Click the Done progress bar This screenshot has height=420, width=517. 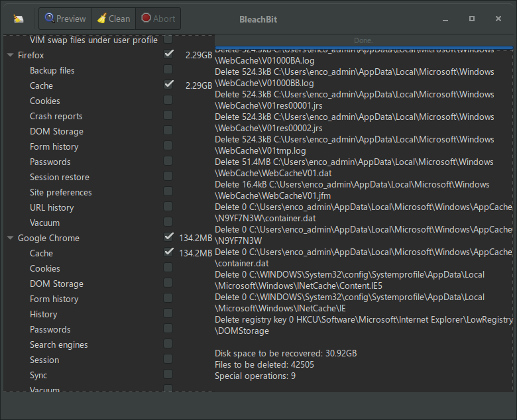[363, 41]
